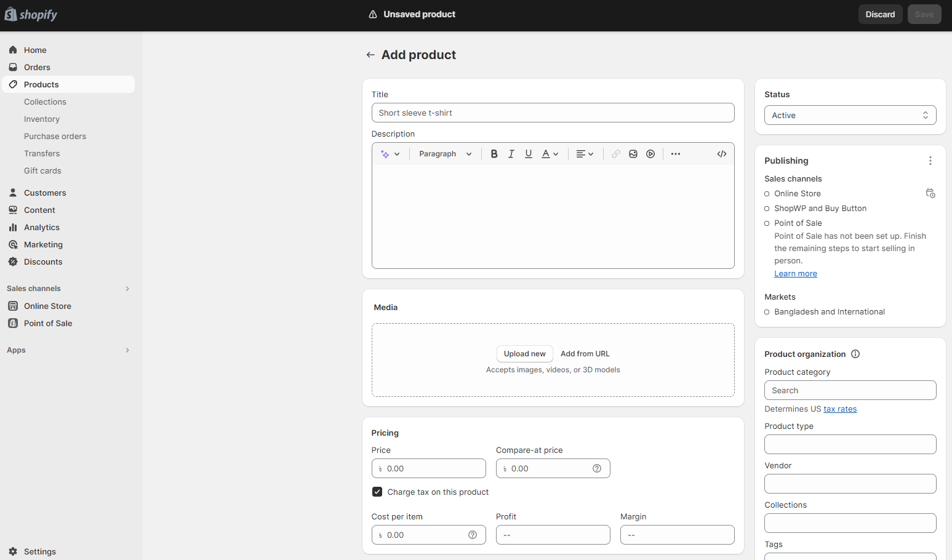952x560 pixels.
Task: Click the Collections field in Product organization
Action: point(850,523)
